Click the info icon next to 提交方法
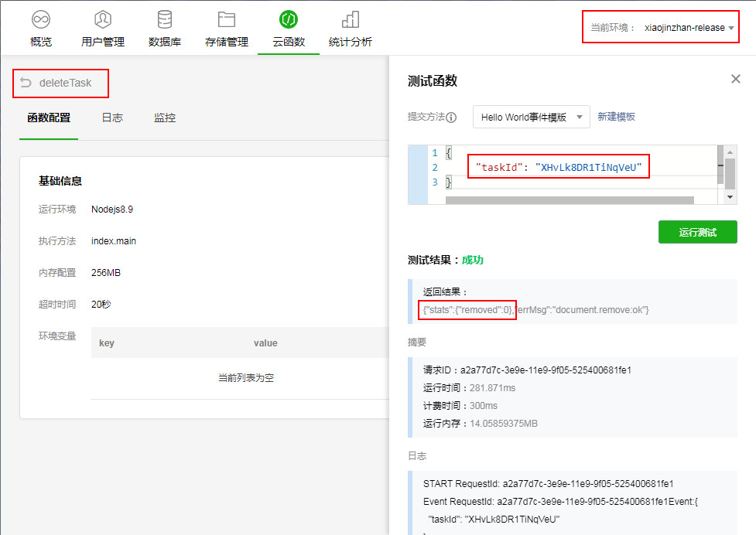 [x=451, y=118]
